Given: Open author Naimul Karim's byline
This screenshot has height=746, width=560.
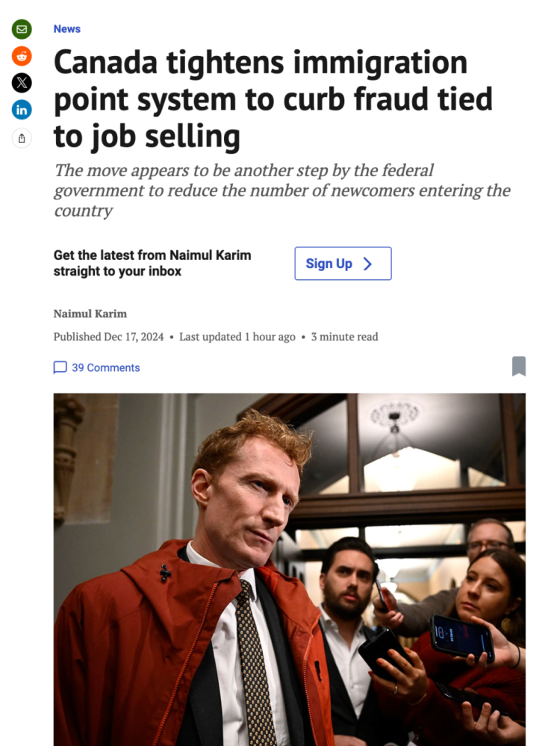Looking at the screenshot, I should point(90,314).
